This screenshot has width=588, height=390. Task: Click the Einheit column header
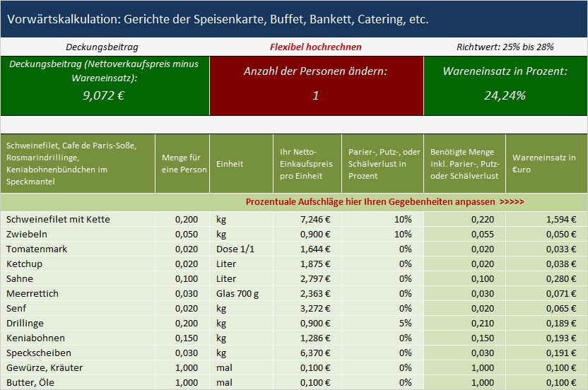[x=242, y=164]
